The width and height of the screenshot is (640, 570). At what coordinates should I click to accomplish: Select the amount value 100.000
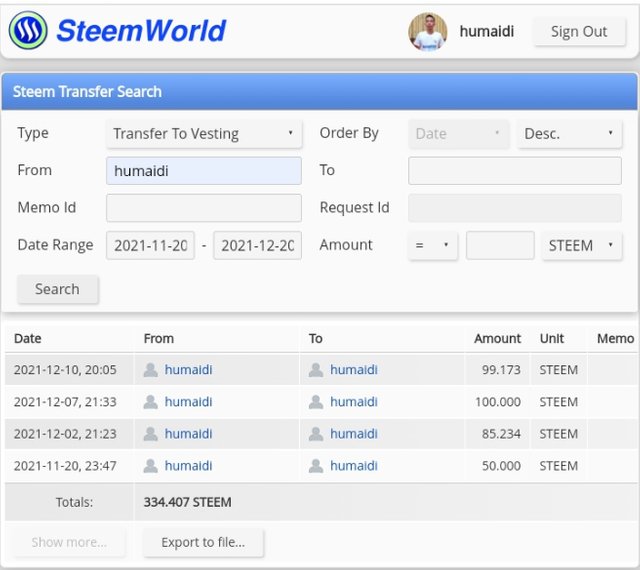498,402
